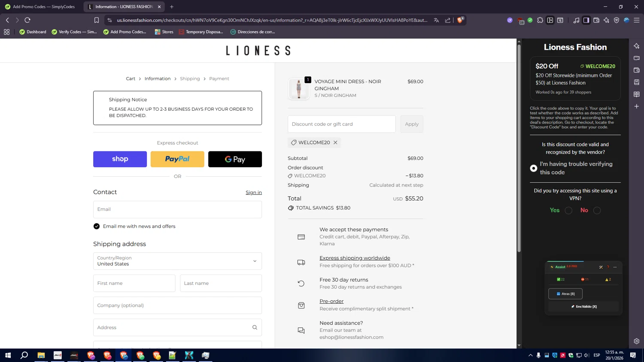Click the Sign in link
The height and width of the screenshot is (362, 644).
(x=254, y=193)
